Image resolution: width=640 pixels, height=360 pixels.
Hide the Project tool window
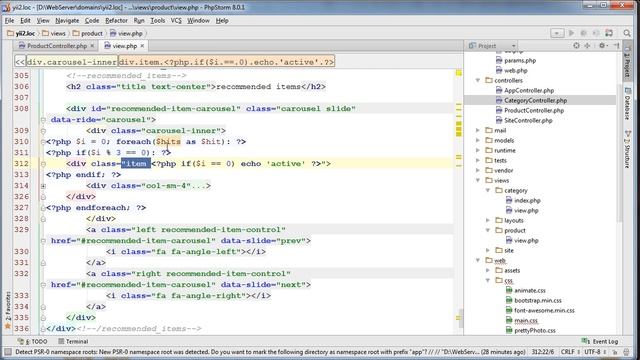pyautogui.click(x=616, y=46)
